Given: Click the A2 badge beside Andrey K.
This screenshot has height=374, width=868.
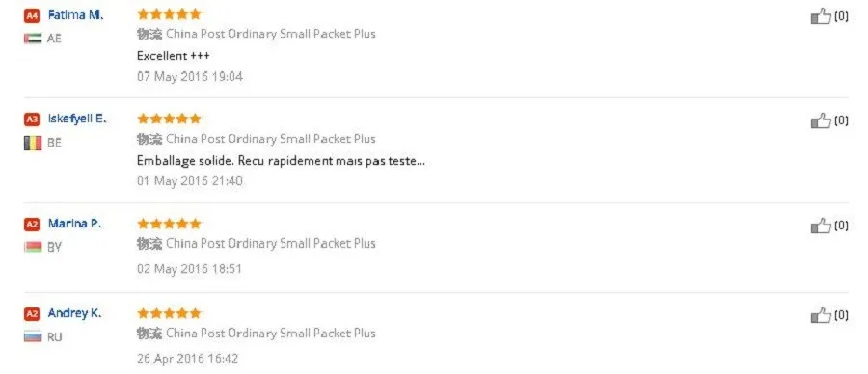Looking at the screenshot, I should (32, 314).
